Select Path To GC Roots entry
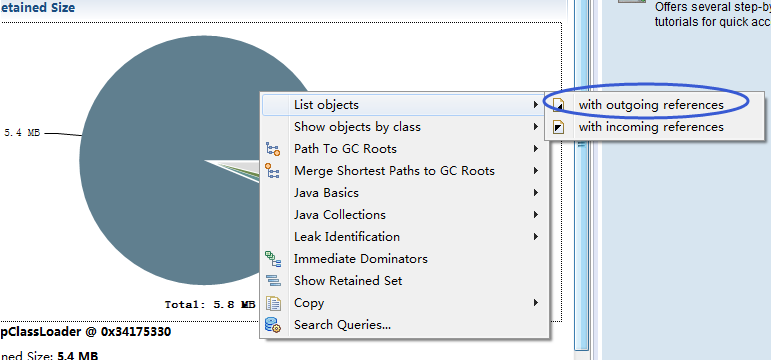Viewport: 771px width, 360px height. point(404,149)
